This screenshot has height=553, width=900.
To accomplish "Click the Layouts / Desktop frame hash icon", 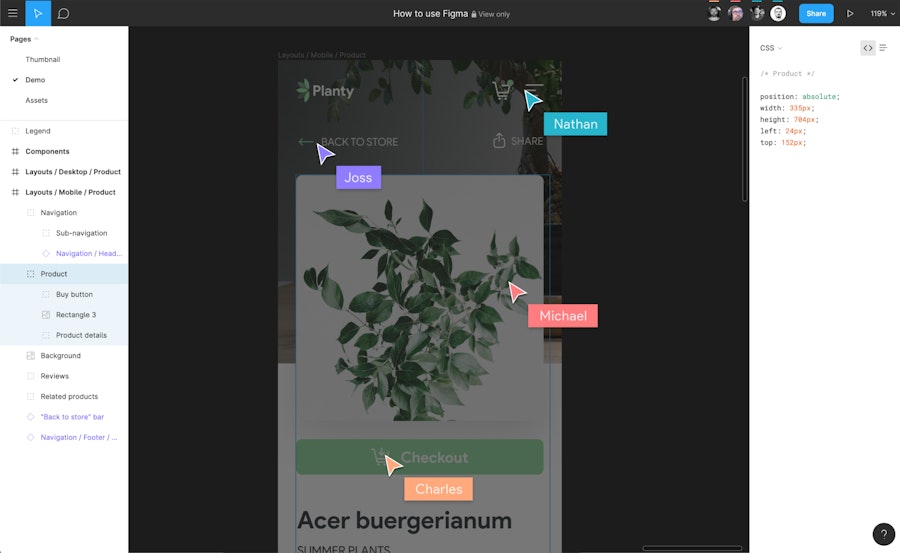I will point(15,172).
